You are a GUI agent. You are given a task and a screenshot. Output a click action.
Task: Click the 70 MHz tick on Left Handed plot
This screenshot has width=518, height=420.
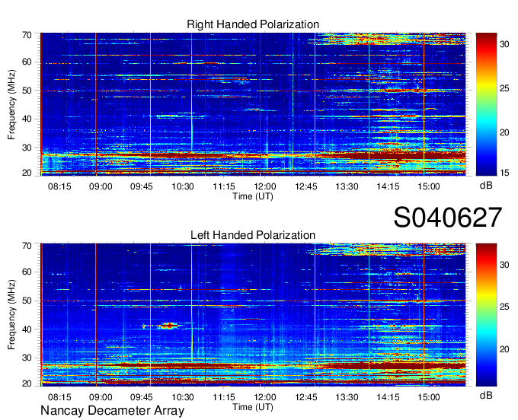point(27,246)
